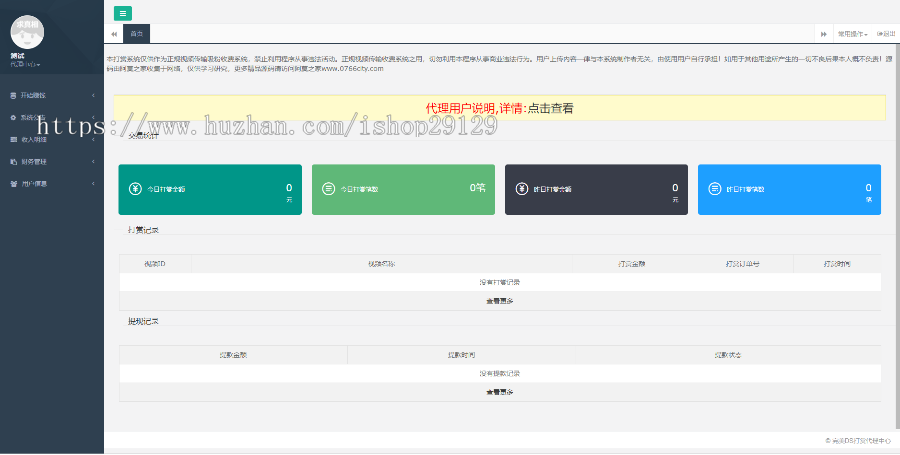
Task: Click 查看更多 under 提现记录 table
Action: pos(499,392)
